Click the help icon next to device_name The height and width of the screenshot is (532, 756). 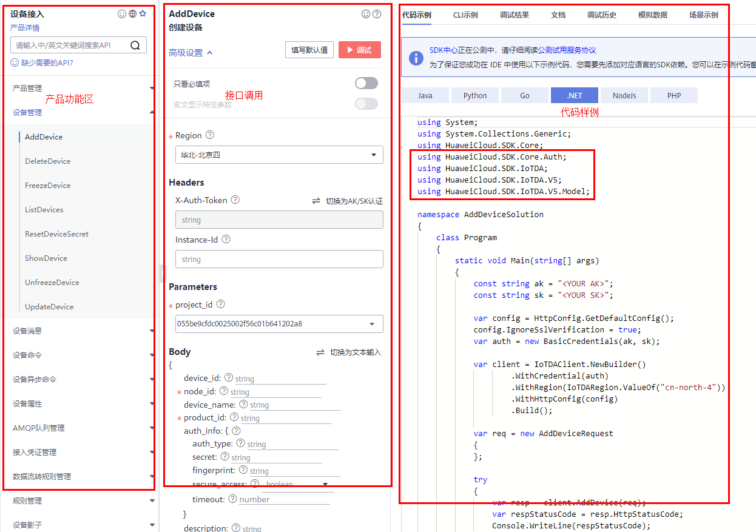click(x=243, y=404)
